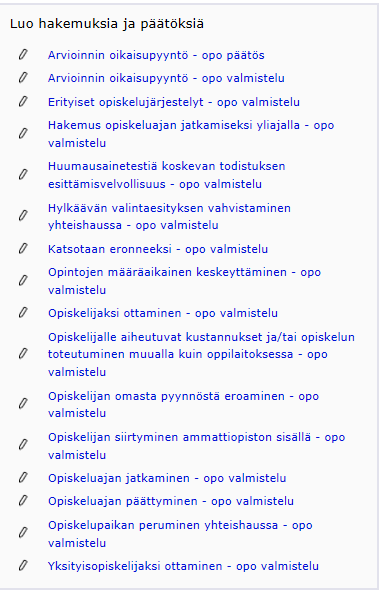Click pencil icon next to Yksityisopiskelijaksi ottaminen
The width and height of the screenshot is (381, 591).
pos(23,565)
